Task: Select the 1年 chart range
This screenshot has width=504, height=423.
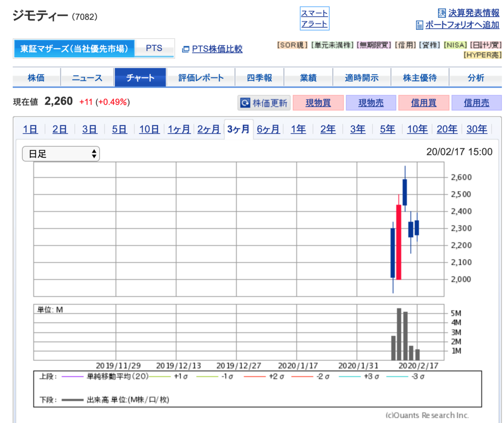Action: pos(298,129)
